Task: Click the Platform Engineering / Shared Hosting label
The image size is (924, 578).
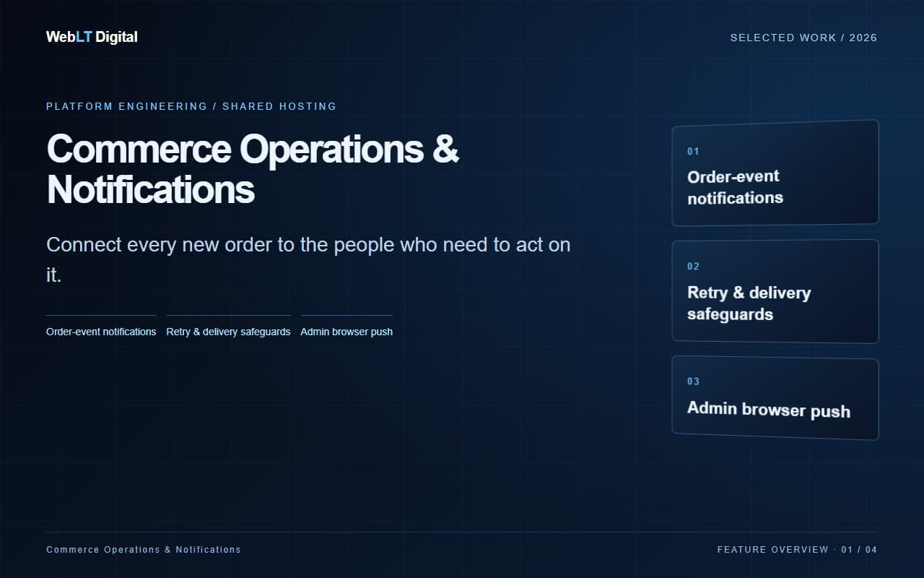Action: coord(191,106)
